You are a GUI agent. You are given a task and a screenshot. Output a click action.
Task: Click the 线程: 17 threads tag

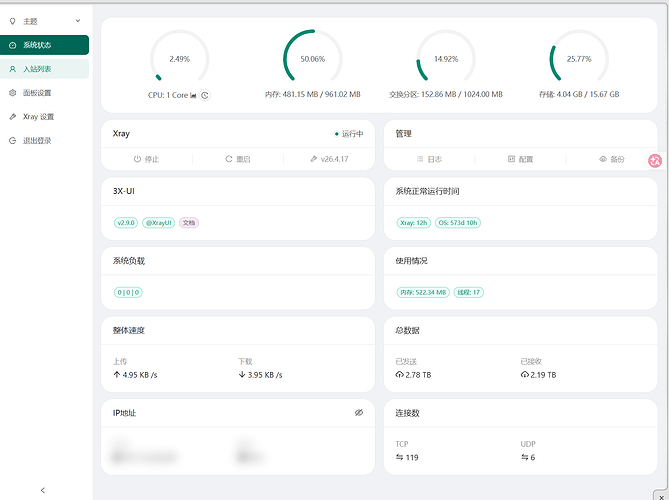tap(468, 293)
